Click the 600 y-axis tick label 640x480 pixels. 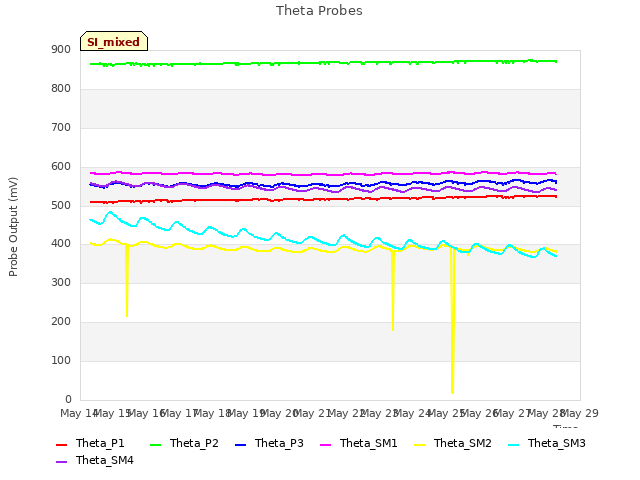[x=61, y=167]
